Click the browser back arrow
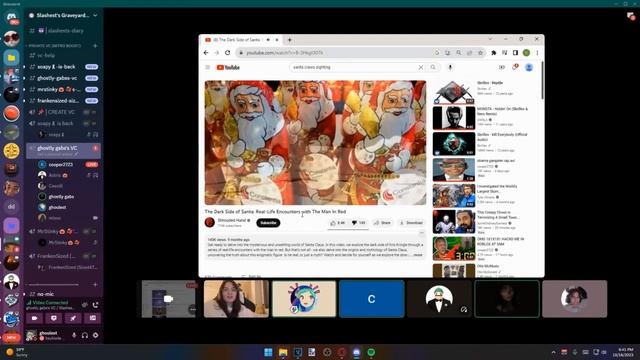Viewport: 640px width, 360px height. (x=206, y=53)
